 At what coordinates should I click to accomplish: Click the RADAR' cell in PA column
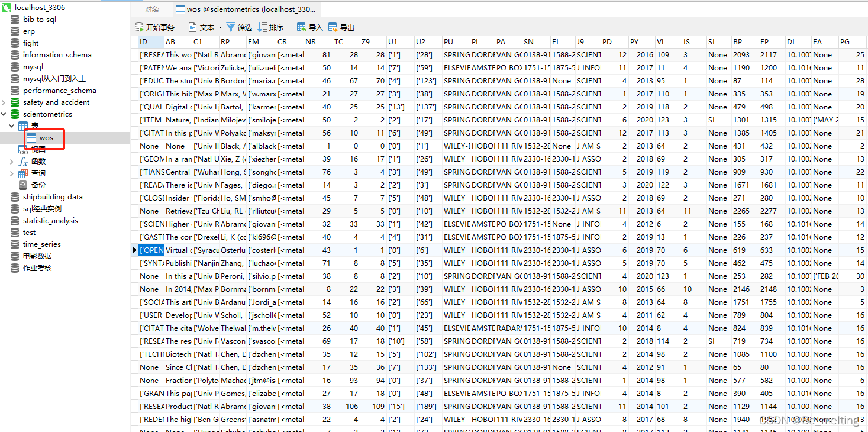pos(509,328)
